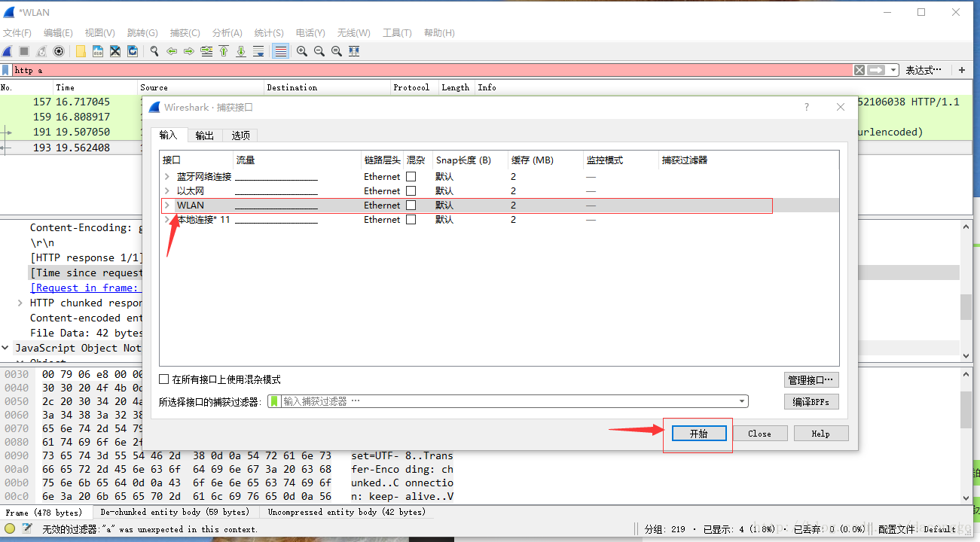Screen dimensions: 980x542
Task: Select the De-chunked entity body tab
Action: pyautogui.click(x=174, y=512)
